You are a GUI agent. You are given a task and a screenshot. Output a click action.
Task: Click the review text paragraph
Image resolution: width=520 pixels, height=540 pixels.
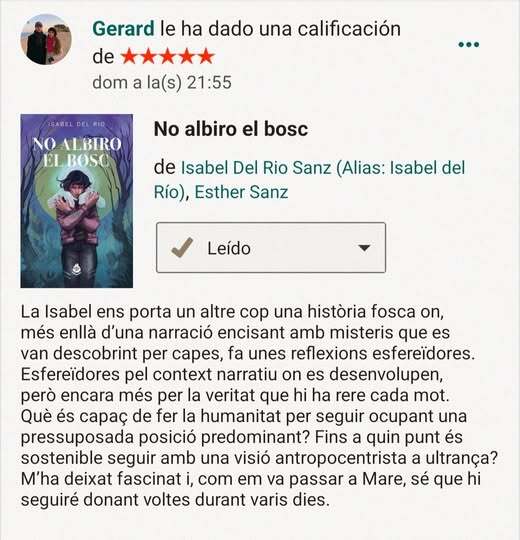259,406
